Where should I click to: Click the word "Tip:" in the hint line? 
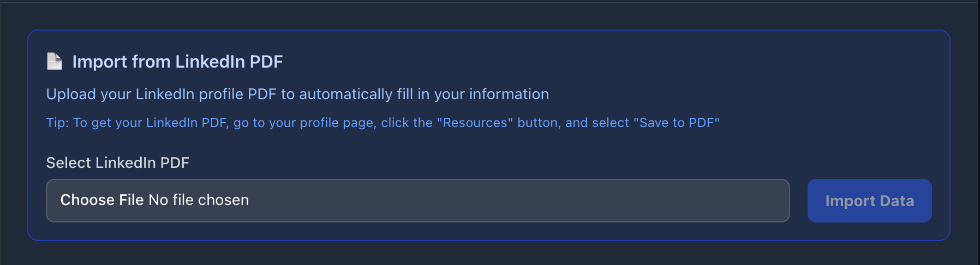(x=57, y=123)
